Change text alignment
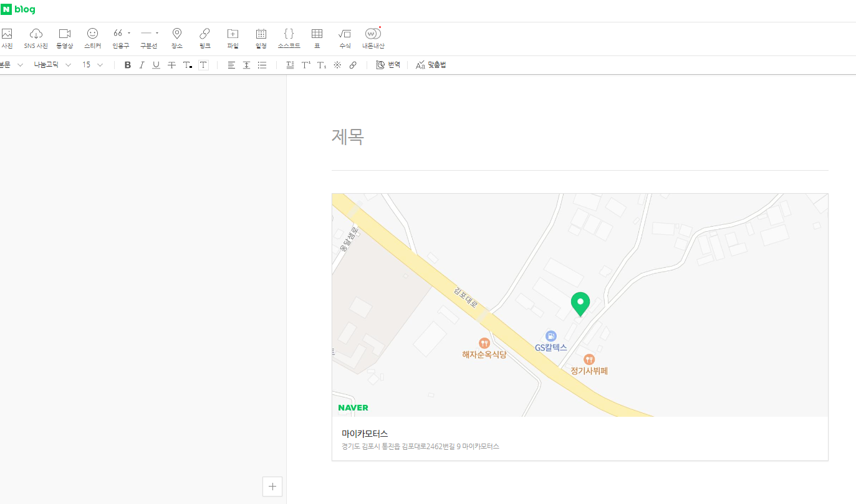 231,65
